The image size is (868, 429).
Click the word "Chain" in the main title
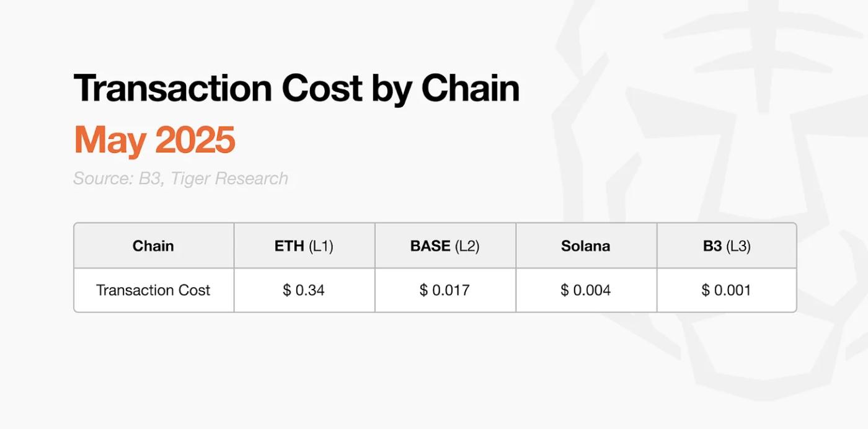coord(471,88)
